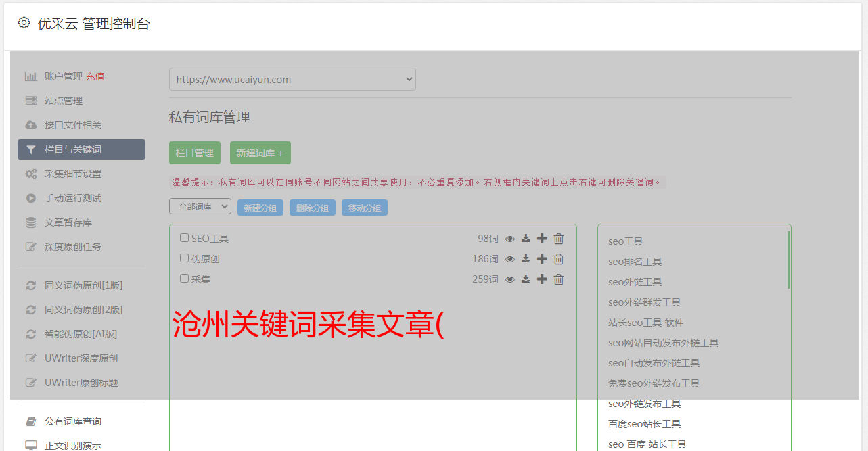Screen dimensions: 868x451
Task: Select keyword 免费seo外链发布工具
Action: (654, 383)
